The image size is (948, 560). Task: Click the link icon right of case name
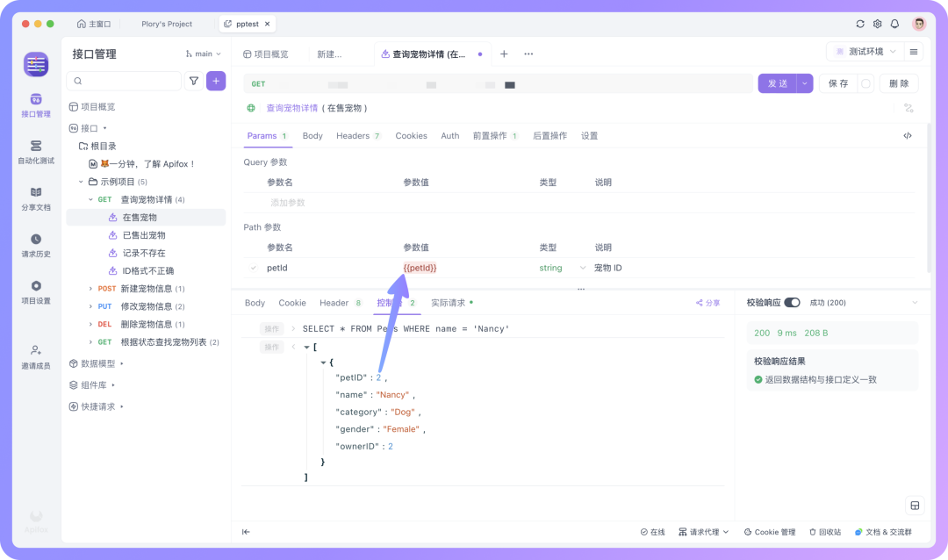(x=908, y=108)
